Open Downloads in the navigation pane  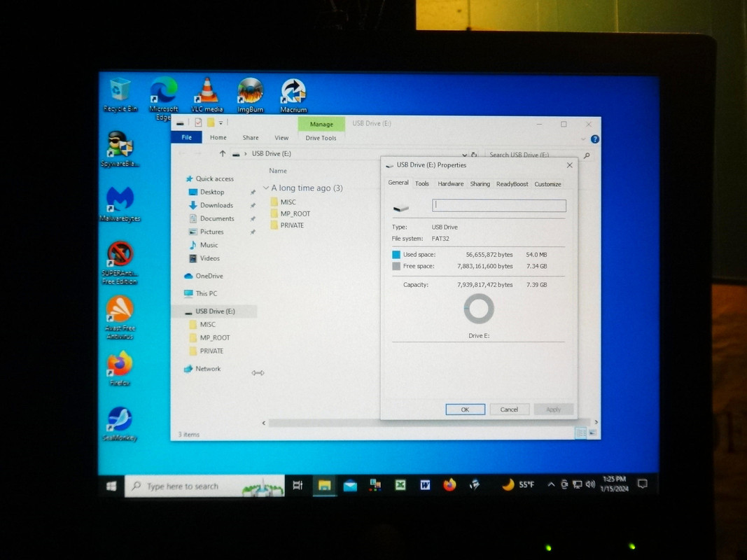211,205
